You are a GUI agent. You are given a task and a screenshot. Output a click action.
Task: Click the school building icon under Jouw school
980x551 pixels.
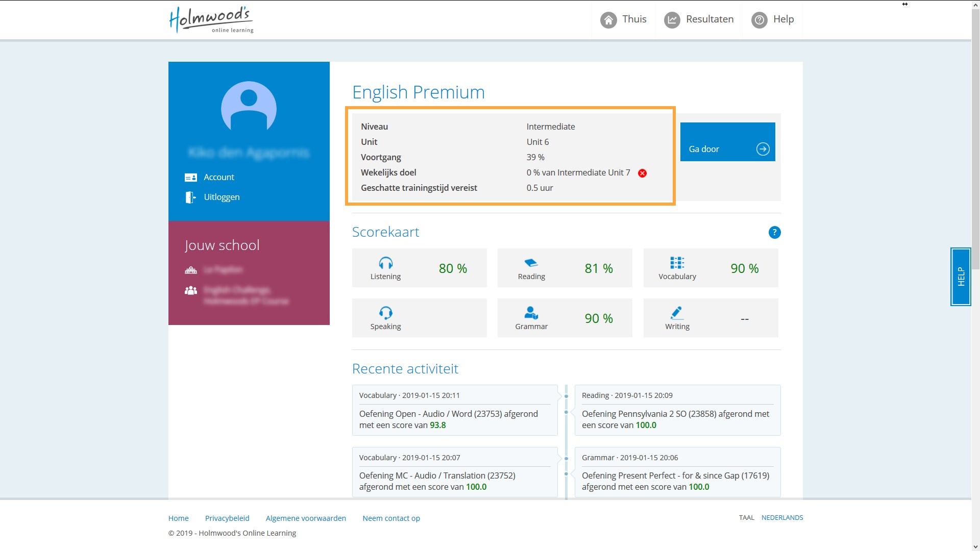coord(191,270)
